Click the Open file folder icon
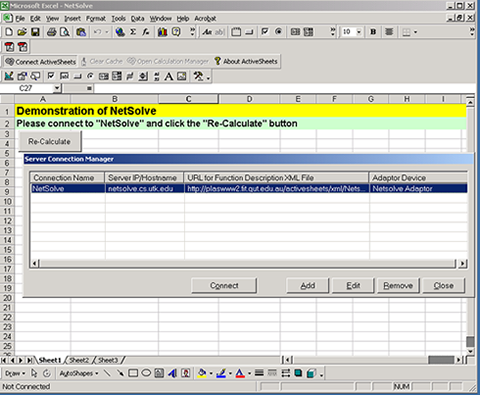This screenshot has width=480, height=395. [22, 32]
